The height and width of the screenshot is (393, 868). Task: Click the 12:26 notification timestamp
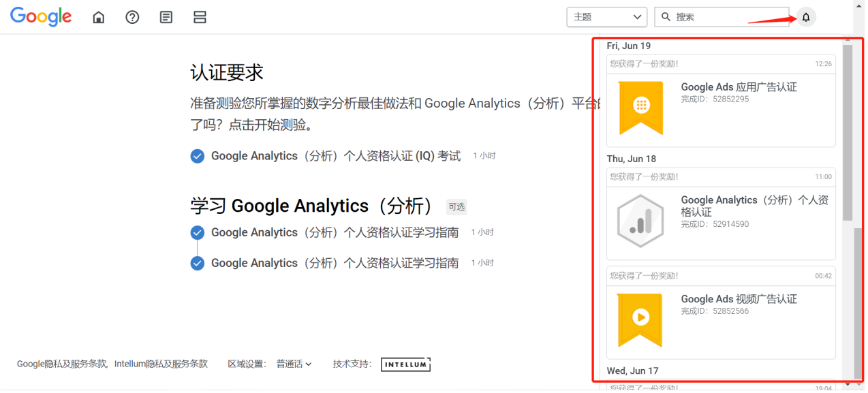824,64
